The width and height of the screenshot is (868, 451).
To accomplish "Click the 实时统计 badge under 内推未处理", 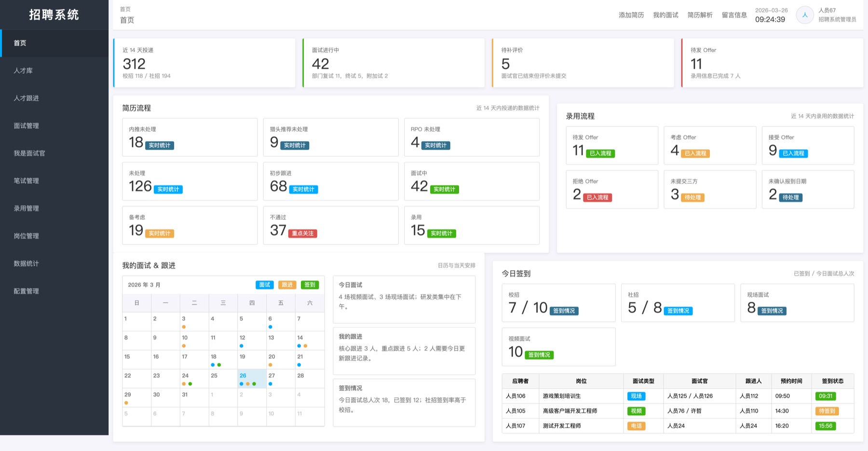I will 159,145.
